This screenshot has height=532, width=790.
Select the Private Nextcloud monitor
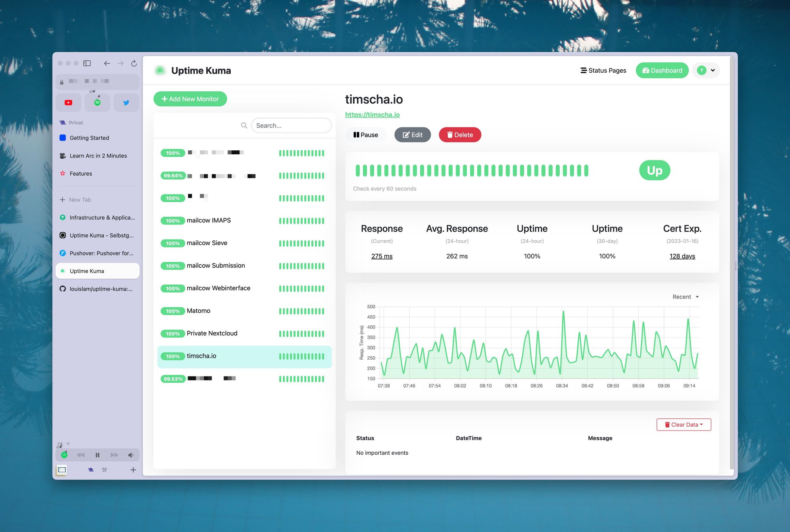click(245, 333)
